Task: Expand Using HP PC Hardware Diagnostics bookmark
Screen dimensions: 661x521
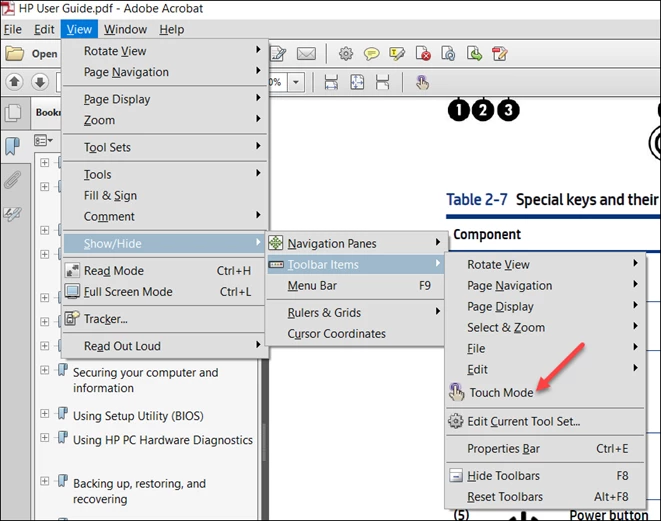Action: [44, 437]
